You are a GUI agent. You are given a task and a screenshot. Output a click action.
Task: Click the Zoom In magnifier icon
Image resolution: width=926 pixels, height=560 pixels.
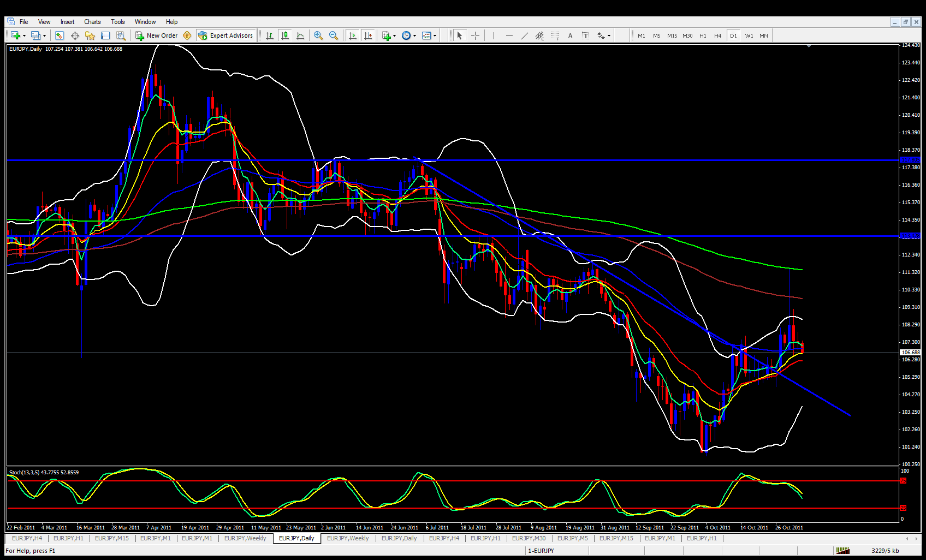click(x=318, y=35)
